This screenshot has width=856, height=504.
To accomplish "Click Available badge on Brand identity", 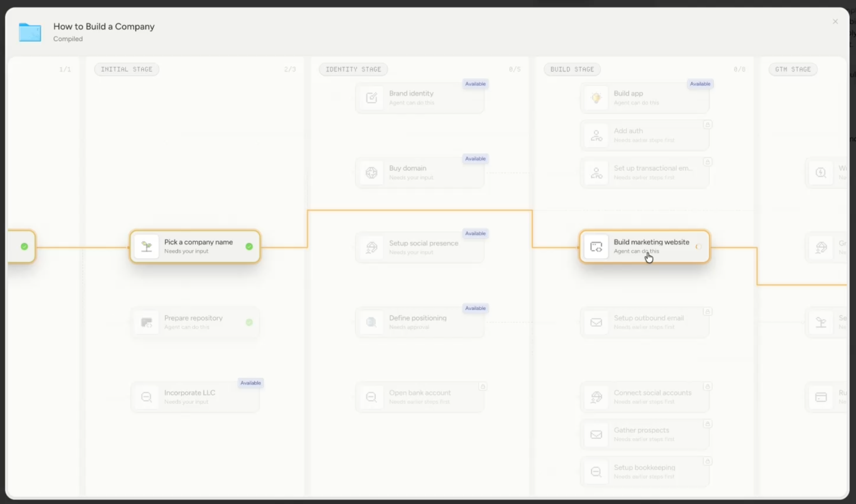I will pos(475,84).
